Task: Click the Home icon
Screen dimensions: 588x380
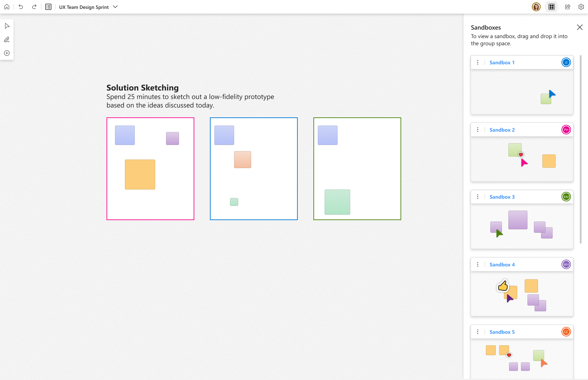Action: pos(7,7)
